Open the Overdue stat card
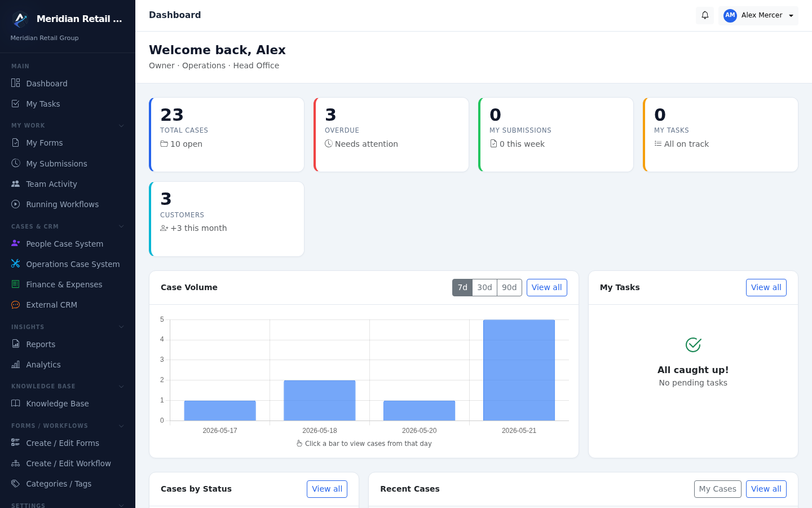812x508 pixels. point(391,134)
